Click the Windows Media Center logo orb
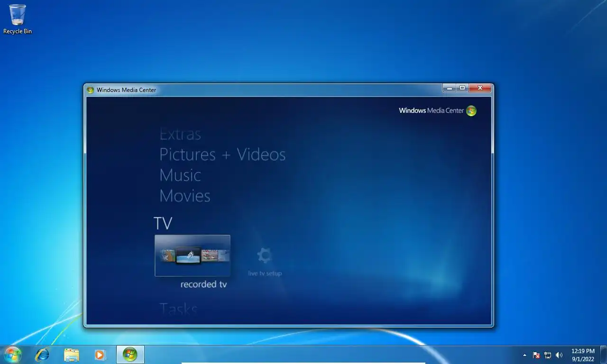This screenshot has width=607, height=364. tap(471, 111)
